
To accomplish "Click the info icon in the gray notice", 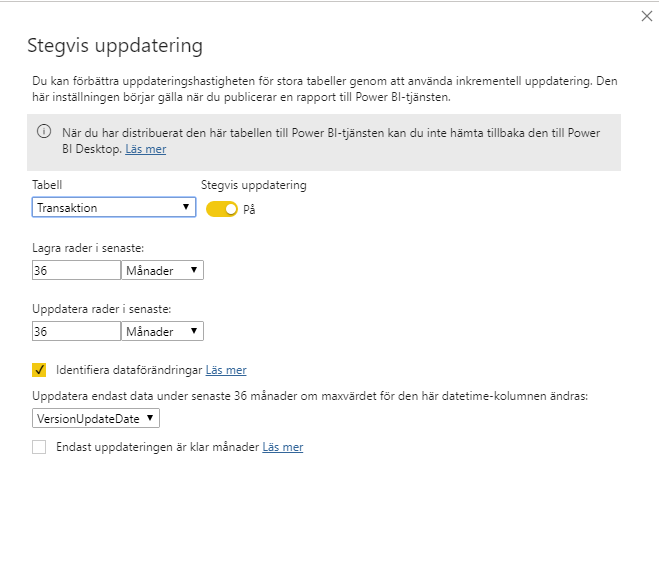I will [x=44, y=132].
